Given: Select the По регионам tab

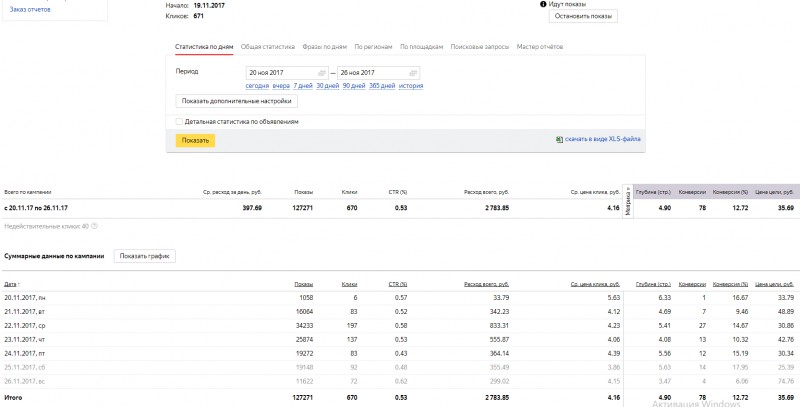Looking at the screenshot, I should click(x=373, y=46).
